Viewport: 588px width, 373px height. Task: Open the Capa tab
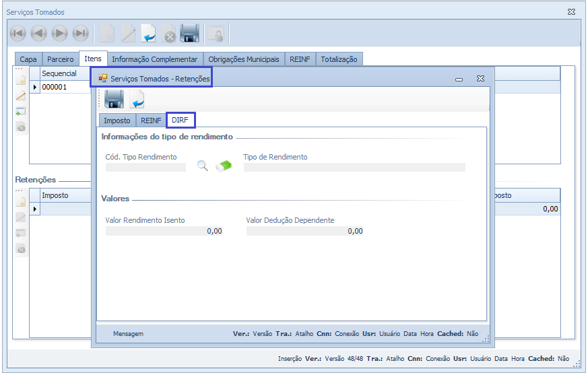[28, 59]
